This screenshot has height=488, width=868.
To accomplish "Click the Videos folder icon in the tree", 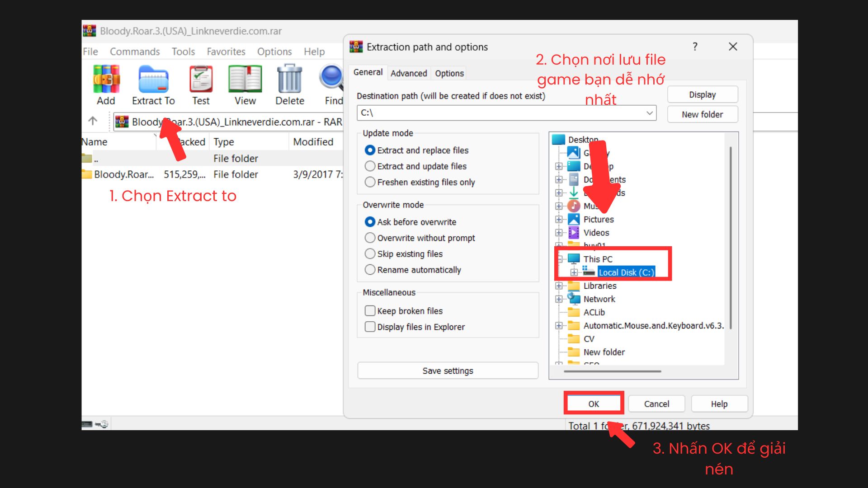I will [x=574, y=232].
